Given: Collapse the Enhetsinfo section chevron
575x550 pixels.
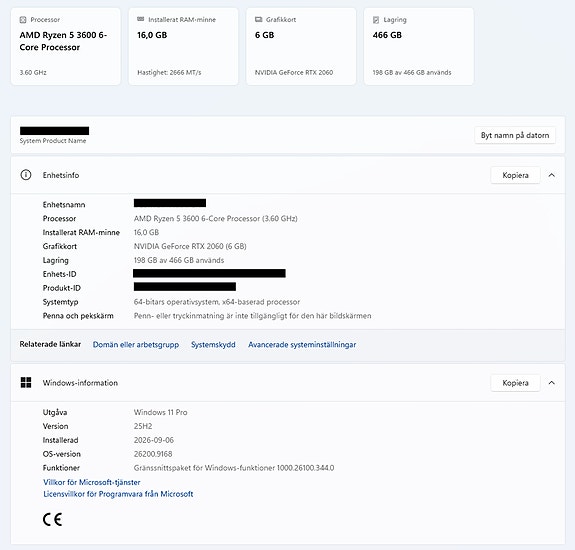Looking at the screenshot, I should [552, 175].
